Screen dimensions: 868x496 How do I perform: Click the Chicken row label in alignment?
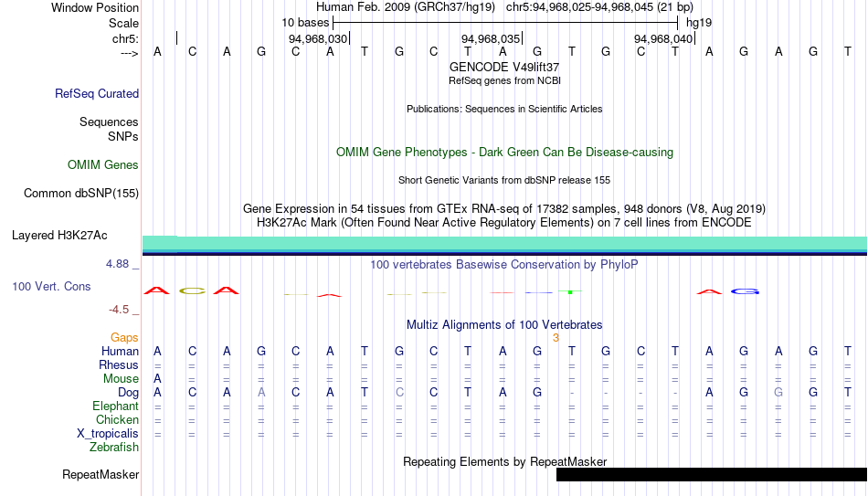pos(117,420)
